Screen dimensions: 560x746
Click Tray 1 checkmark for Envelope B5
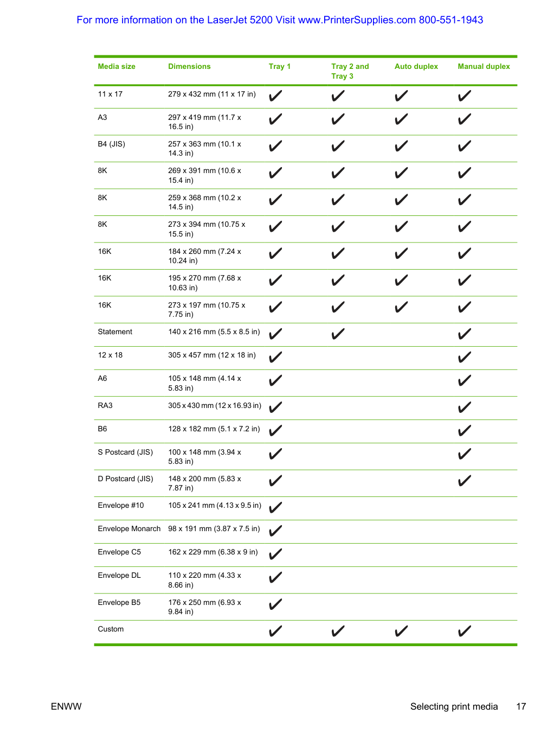click(275, 604)
